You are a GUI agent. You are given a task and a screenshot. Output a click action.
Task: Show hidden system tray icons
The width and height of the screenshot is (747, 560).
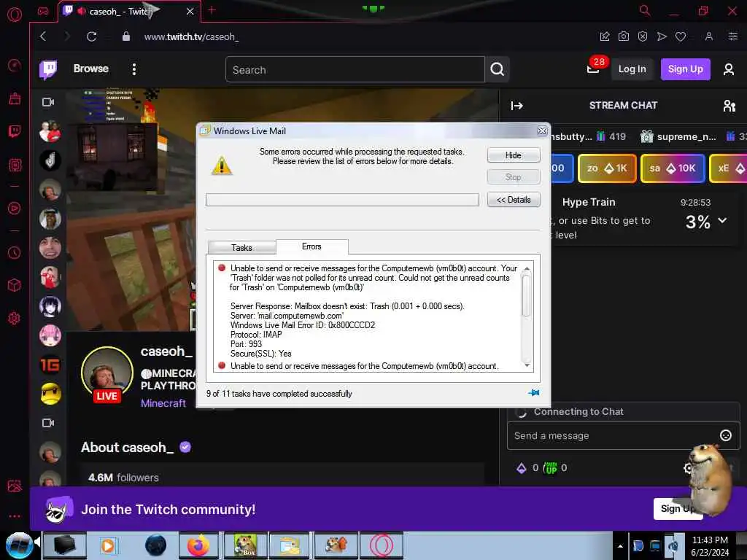pyautogui.click(x=620, y=546)
